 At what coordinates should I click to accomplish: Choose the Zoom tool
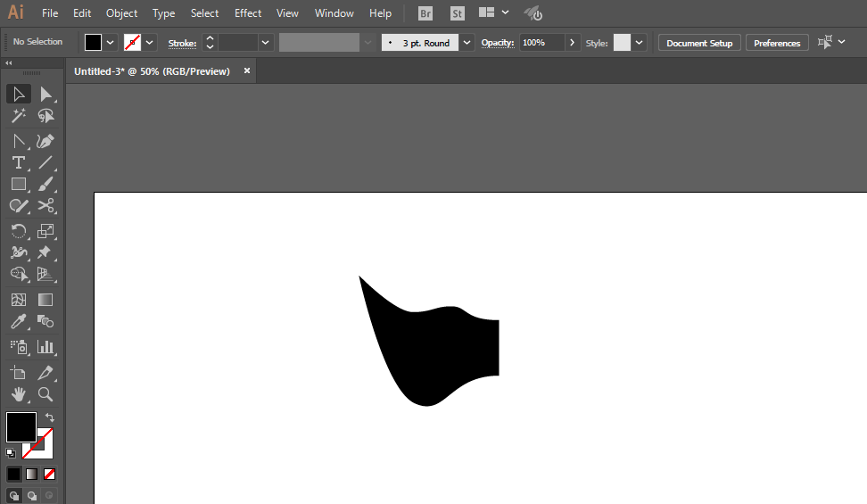coord(45,394)
